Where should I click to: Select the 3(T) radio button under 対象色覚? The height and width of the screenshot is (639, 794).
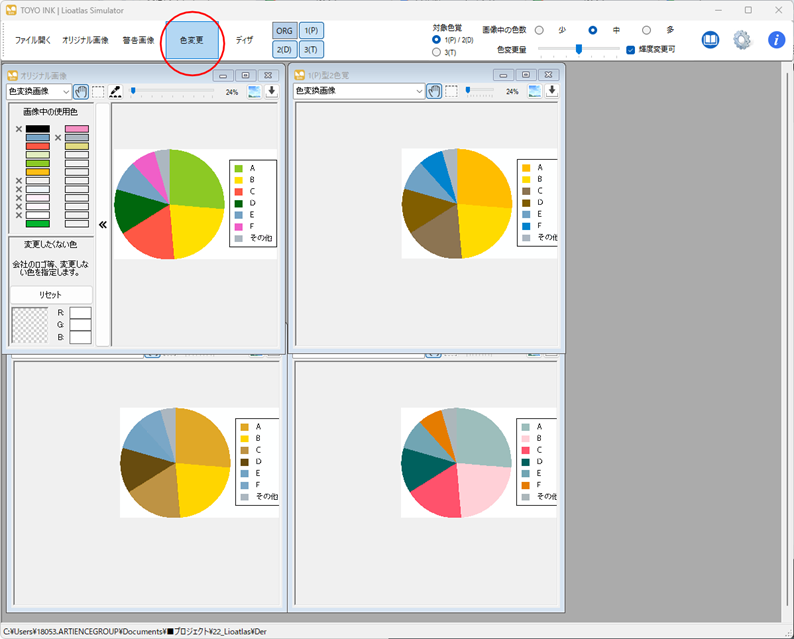tap(436, 51)
